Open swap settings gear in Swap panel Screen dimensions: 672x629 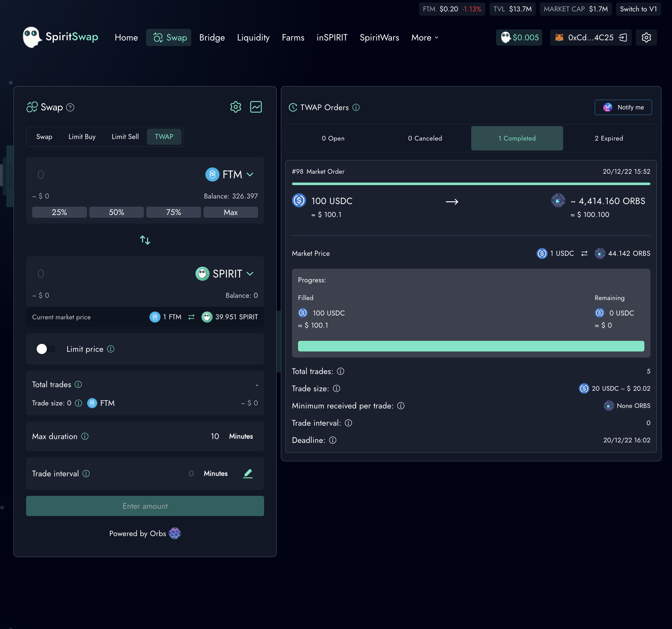coord(236,107)
